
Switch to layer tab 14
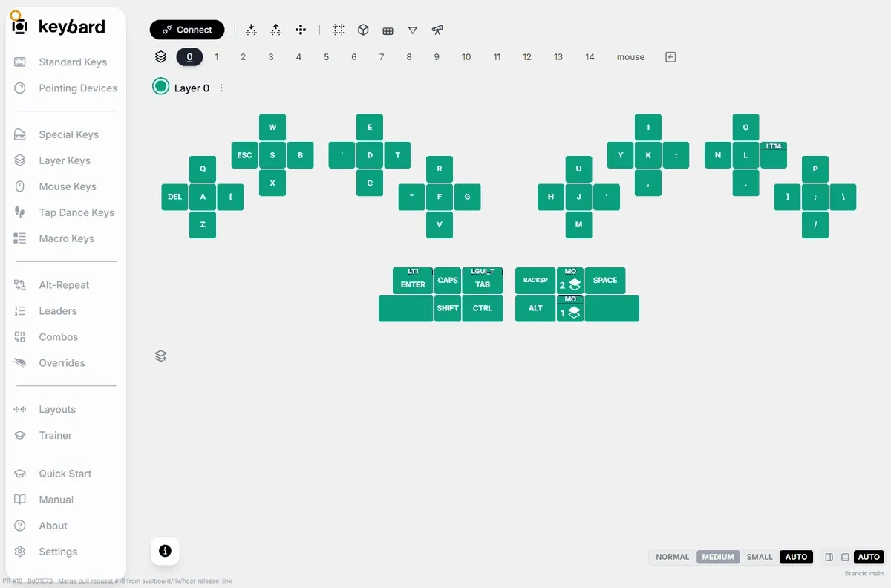click(x=590, y=57)
